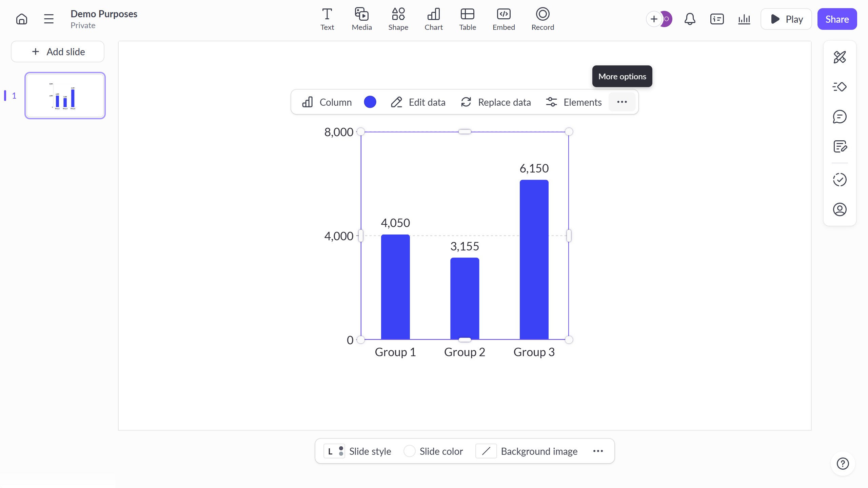Start the Record tool
This screenshot has width=868, height=488.
(x=542, y=19)
